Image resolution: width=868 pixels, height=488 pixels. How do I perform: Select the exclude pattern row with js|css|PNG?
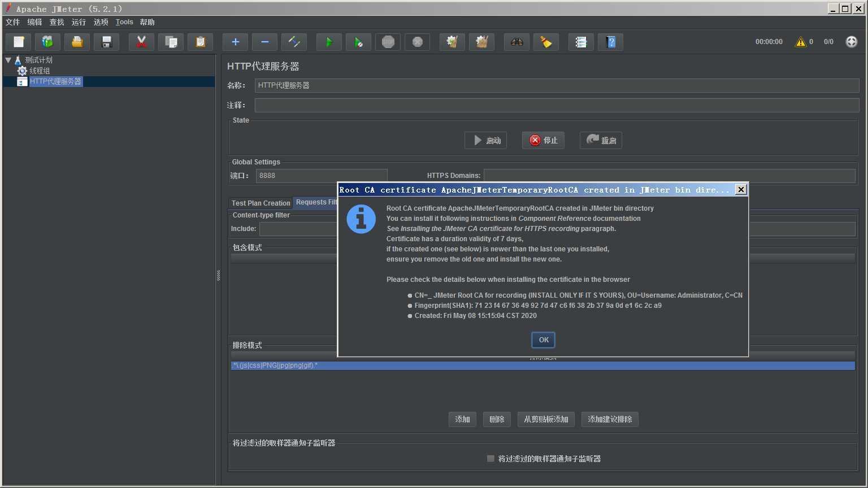coord(542,365)
